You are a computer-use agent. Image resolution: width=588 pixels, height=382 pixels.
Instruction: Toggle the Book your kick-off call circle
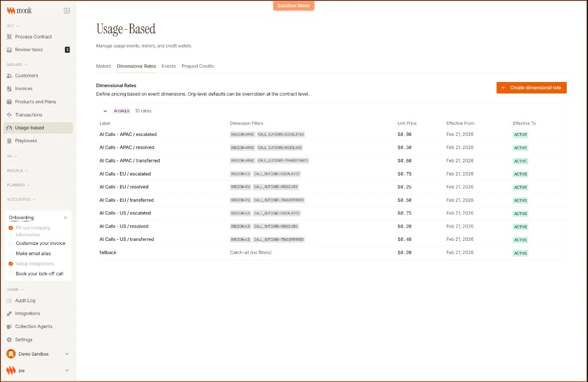(11, 274)
